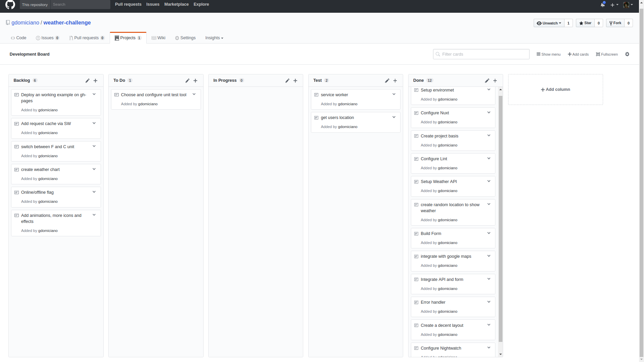Viewport: 644px width, 362px height.
Task: Click Add column placeholder
Action: (x=555, y=89)
